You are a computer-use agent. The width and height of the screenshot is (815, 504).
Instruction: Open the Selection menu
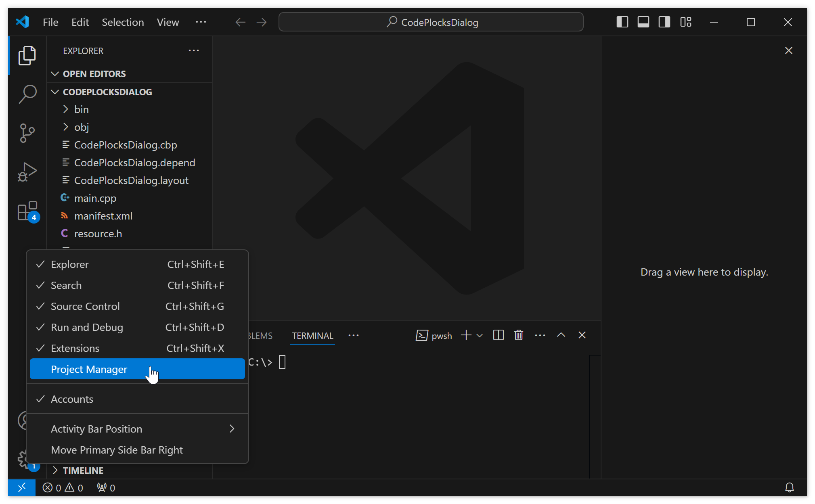pyautogui.click(x=123, y=22)
